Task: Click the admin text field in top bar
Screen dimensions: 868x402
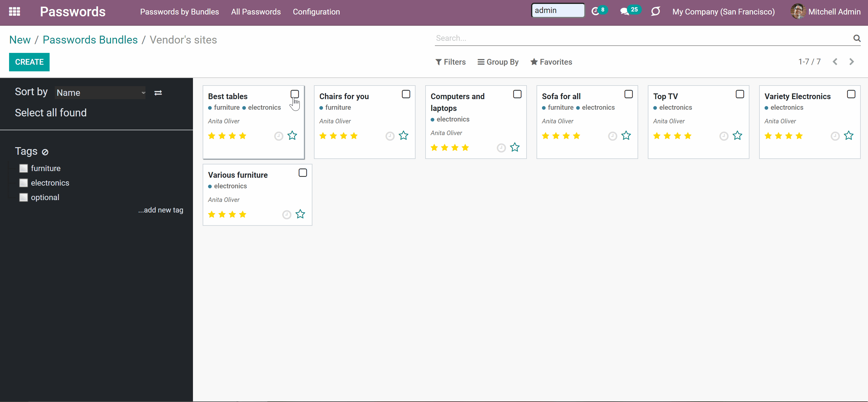Action: (x=558, y=11)
